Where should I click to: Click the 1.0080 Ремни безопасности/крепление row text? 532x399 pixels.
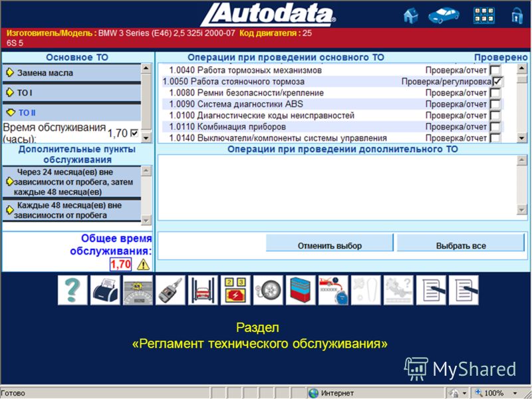click(x=246, y=93)
